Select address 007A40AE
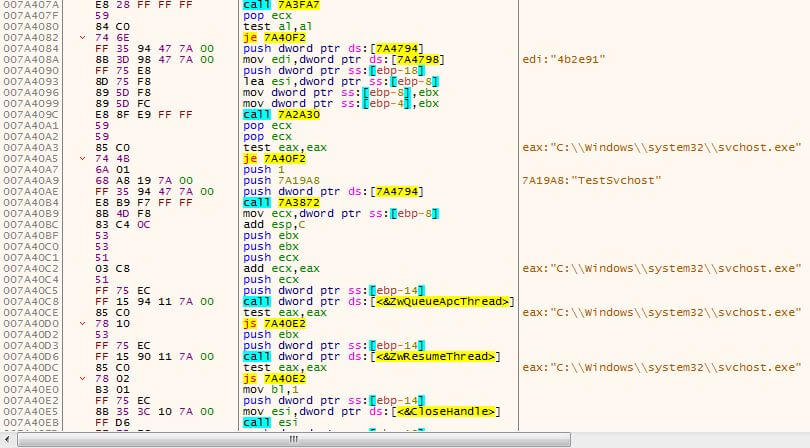Screen dimensions: 810x448 [31, 192]
